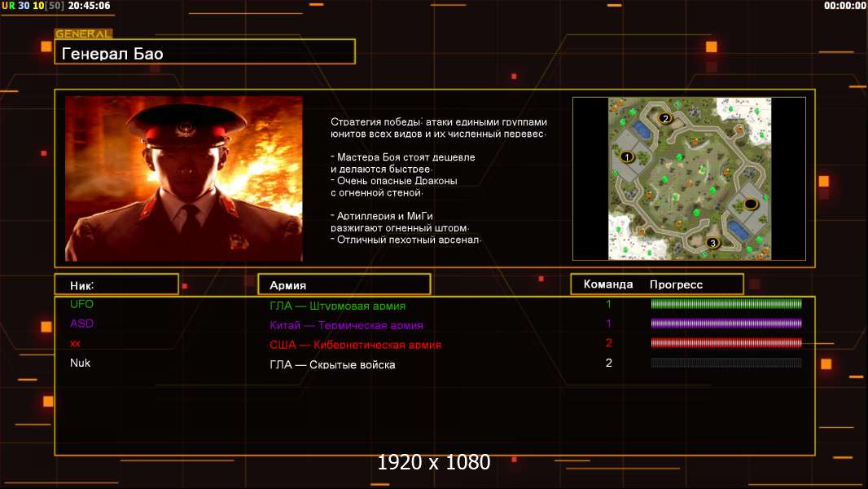Image resolution: width=868 pixels, height=489 pixels.
Task: Click the "Артиллерия и МиГи" line
Action: tap(381, 216)
